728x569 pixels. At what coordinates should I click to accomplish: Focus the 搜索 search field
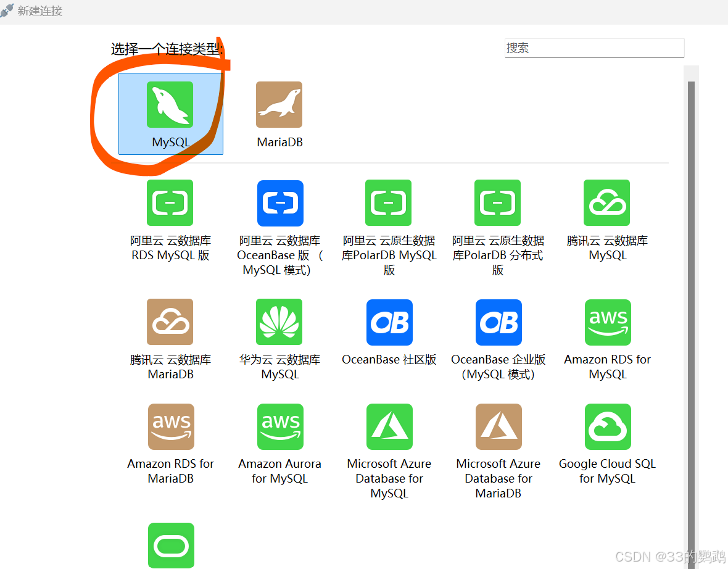pyautogui.click(x=594, y=48)
